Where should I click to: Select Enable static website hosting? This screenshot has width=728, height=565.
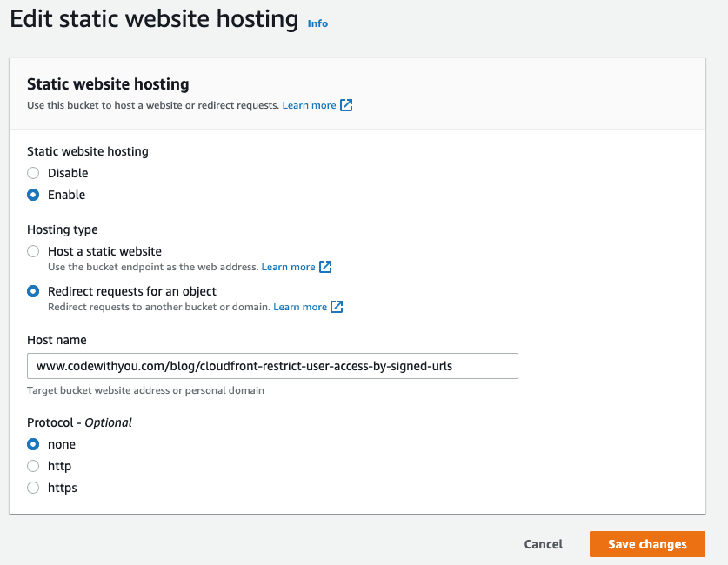pos(33,195)
